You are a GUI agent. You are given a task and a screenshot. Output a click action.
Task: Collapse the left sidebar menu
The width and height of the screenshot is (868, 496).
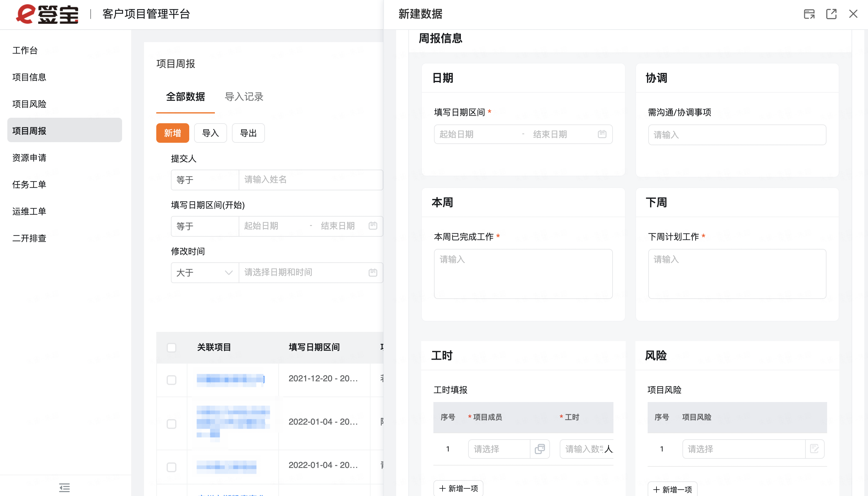(64, 487)
